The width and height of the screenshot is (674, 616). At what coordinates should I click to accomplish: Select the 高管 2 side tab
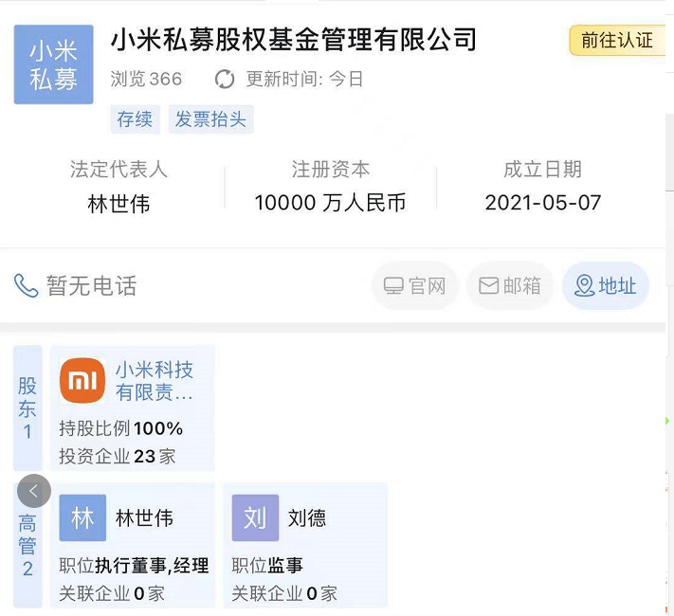click(27, 545)
